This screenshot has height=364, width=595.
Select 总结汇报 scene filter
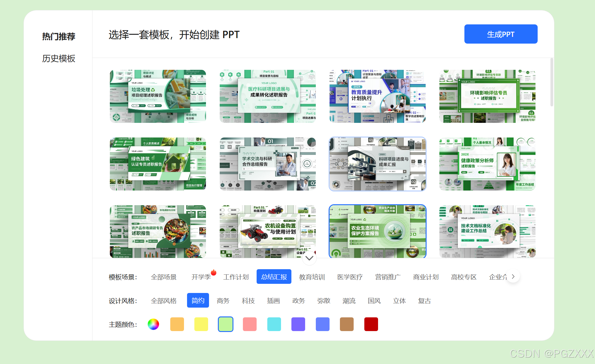(x=274, y=277)
